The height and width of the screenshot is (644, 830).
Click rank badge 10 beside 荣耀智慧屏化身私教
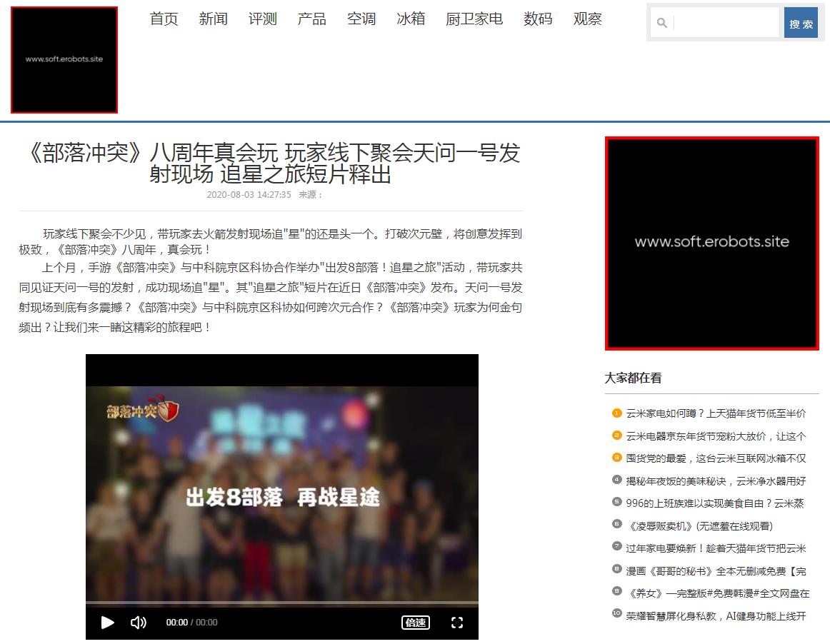[x=616, y=613]
